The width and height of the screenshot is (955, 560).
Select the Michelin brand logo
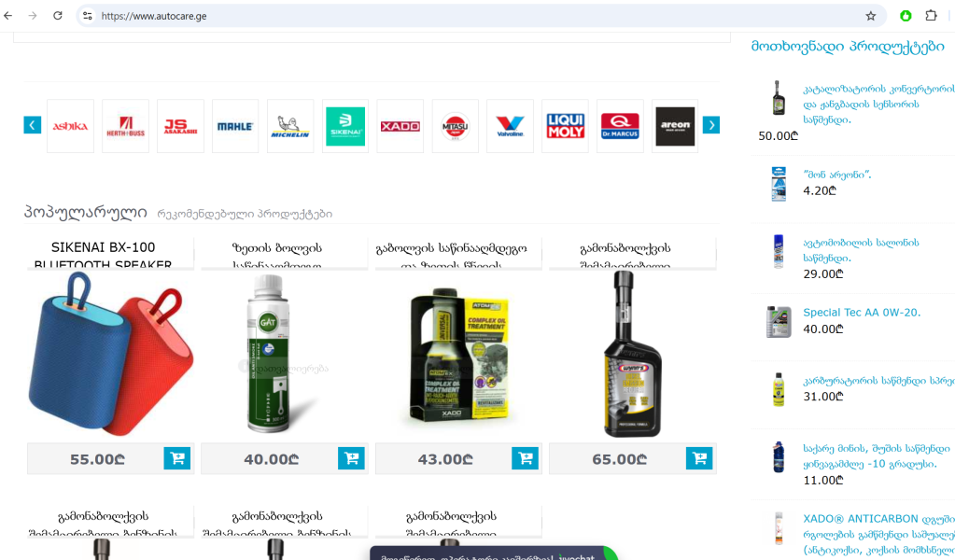point(290,126)
